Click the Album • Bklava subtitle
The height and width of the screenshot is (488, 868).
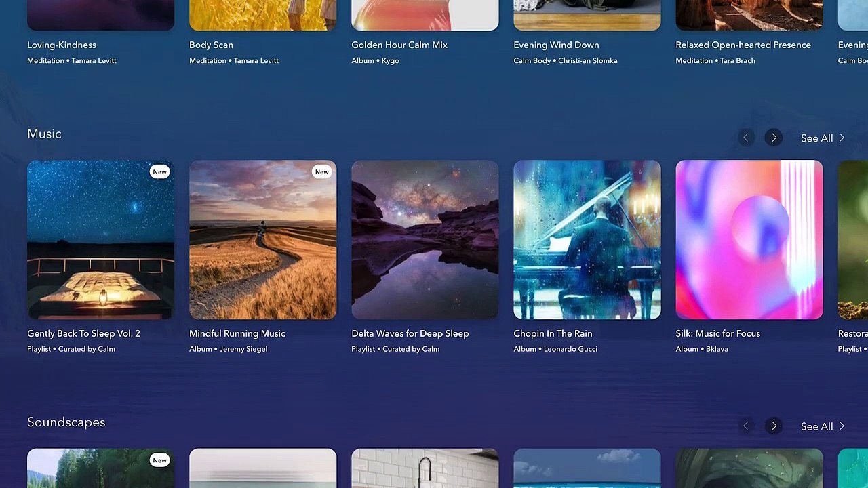pos(702,349)
